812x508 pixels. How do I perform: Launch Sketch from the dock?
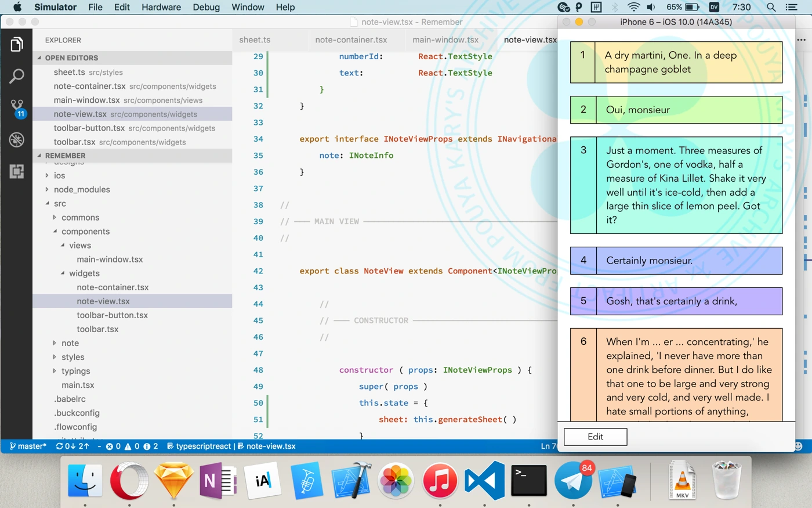point(173,481)
